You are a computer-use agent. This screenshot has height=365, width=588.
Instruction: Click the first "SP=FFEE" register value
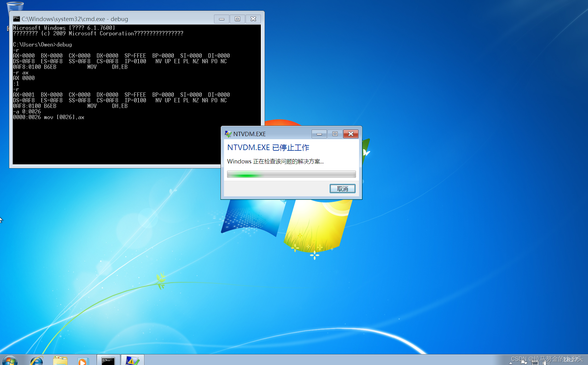pyautogui.click(x=135, y=56)
